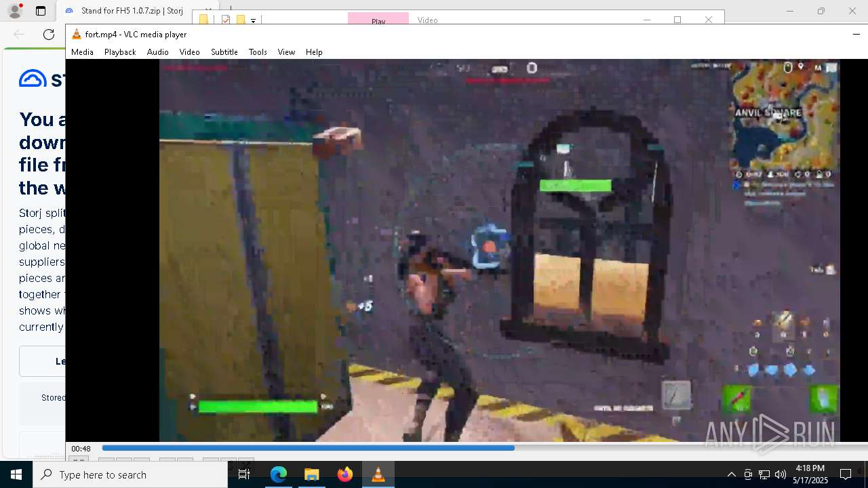
Task: Maximize the File Explorer window
Action: point(677,19)
